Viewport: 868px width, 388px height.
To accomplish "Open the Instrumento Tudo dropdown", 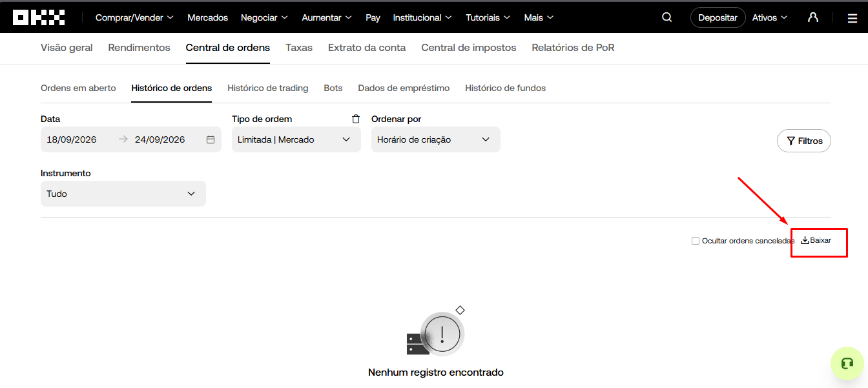I will (x=123, y=194).
